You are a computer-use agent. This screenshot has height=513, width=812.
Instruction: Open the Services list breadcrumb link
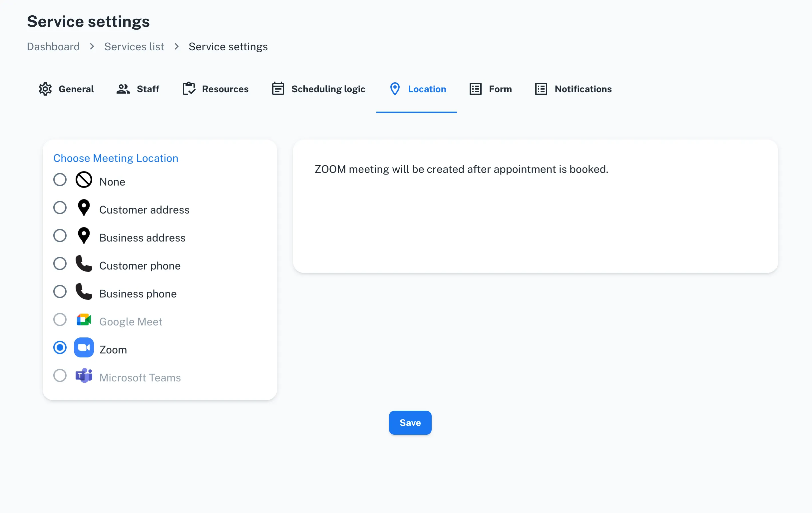[134, 47]
